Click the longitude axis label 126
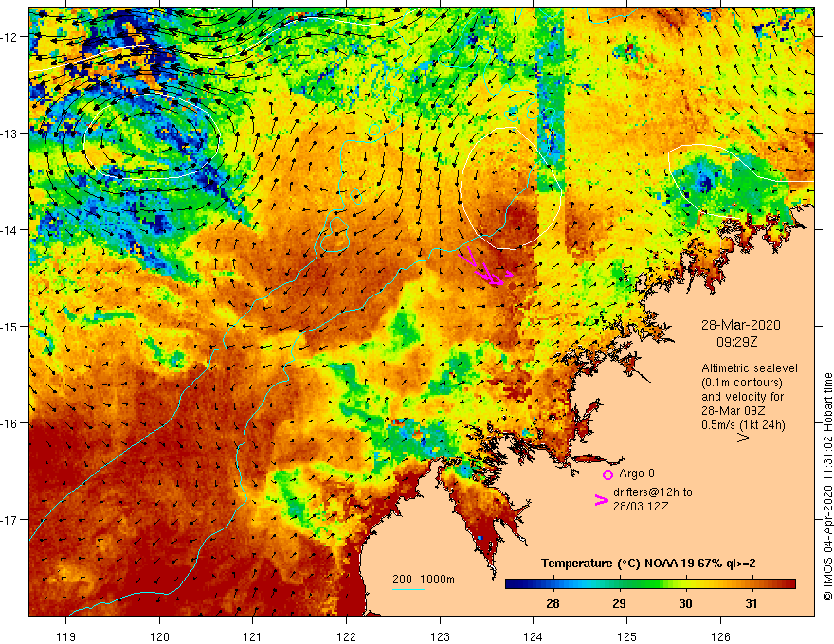Screen dimensions: 834x644 (720, 636)
